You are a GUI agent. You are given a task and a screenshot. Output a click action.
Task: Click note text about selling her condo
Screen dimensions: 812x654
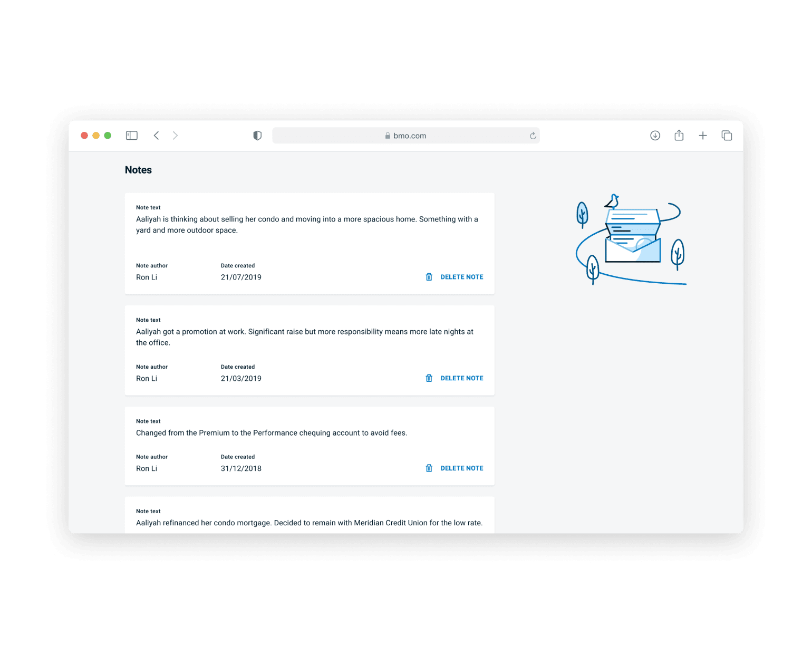pos(307,225)
